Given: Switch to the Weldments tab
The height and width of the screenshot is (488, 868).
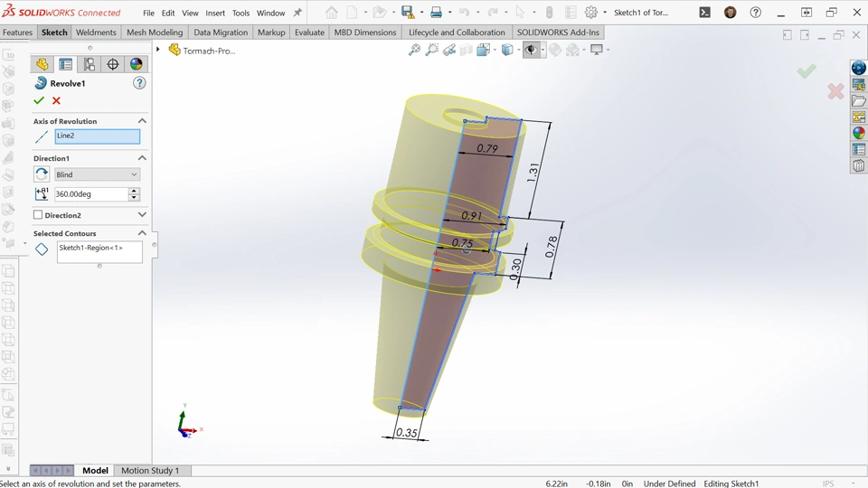Looking at the screenshot, I should pos(97,33).
